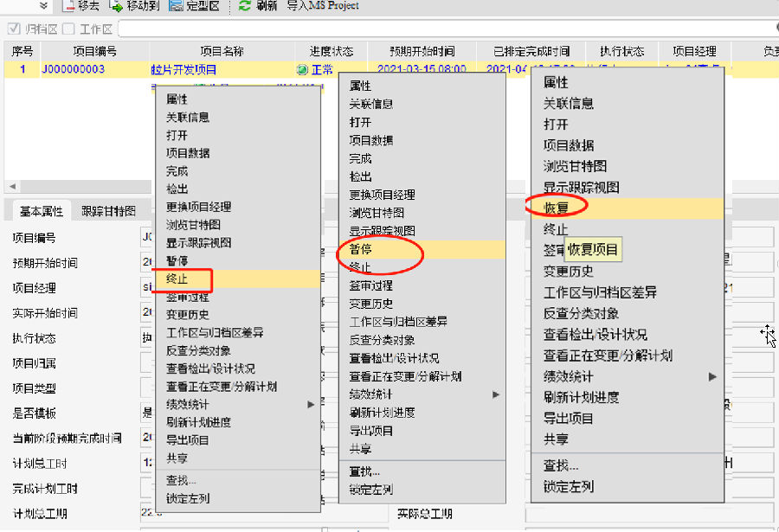Click the 已排定完成时间 column header
779x532 pixels.
click(531, 51)
